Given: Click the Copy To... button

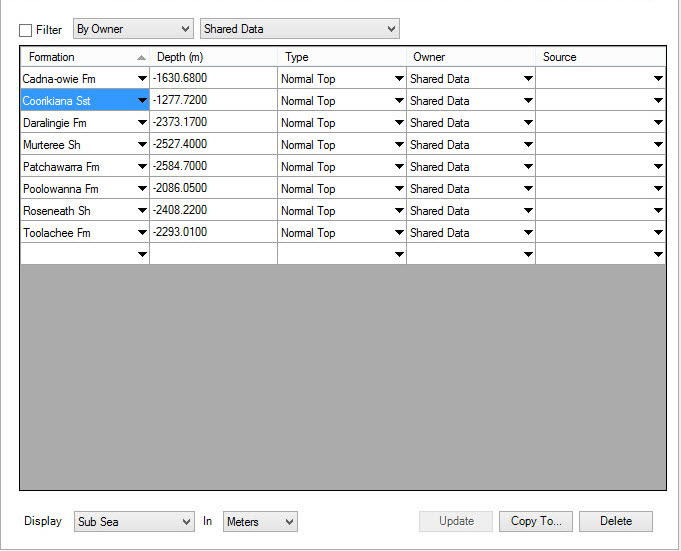Looking at the screenshot, I should [536, 521].
